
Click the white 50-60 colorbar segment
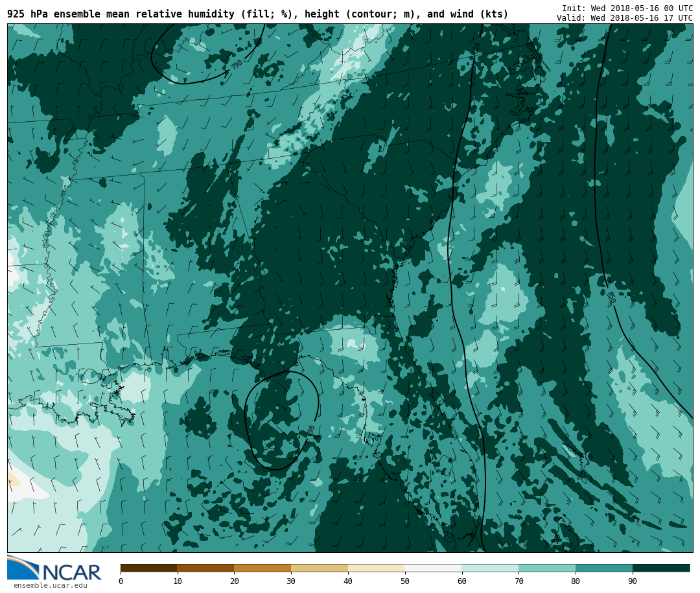click(x=433, y=568)
